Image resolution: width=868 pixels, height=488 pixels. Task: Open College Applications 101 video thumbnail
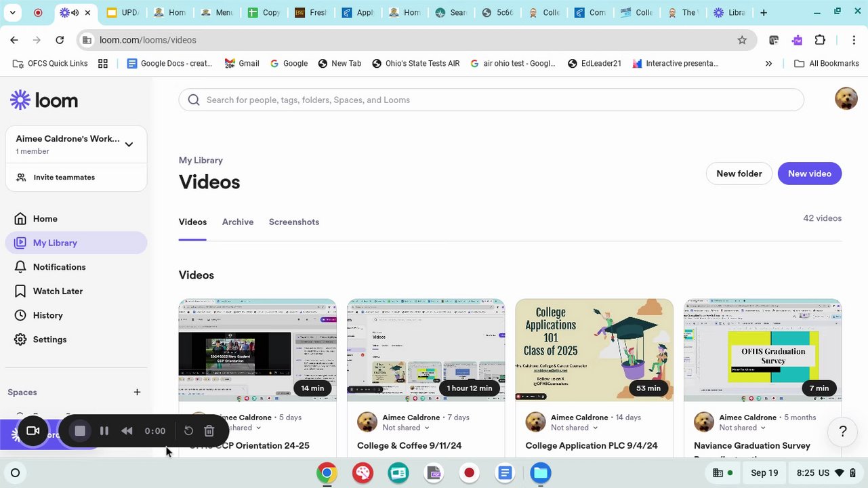[594, 350]
